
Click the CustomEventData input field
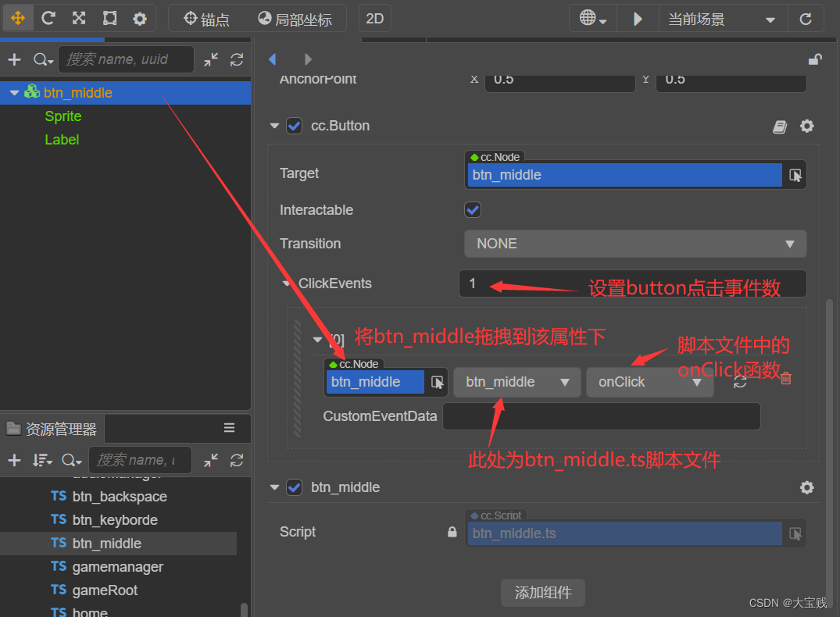click(601, 416)
